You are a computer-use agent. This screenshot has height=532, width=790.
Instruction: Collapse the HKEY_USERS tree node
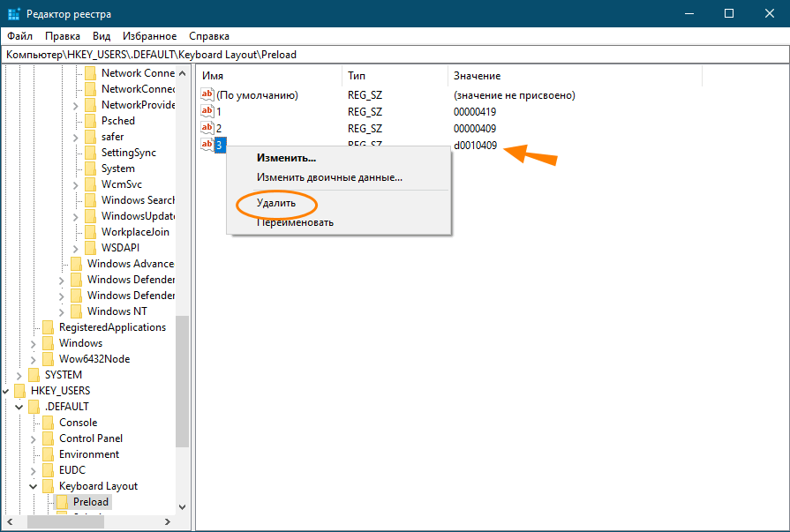coord(5,391)
